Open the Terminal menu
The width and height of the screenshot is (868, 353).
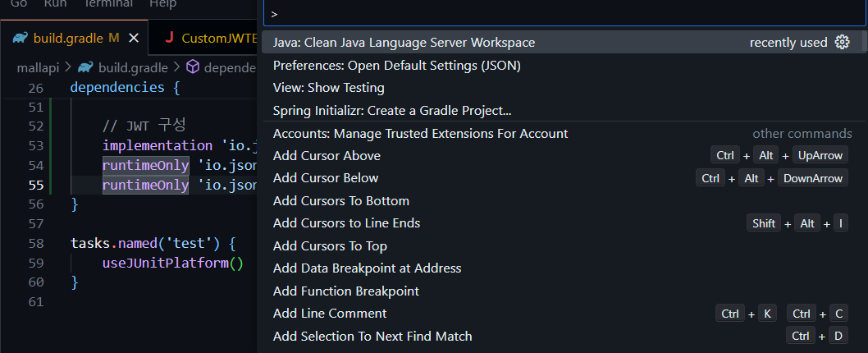[108, 4]
